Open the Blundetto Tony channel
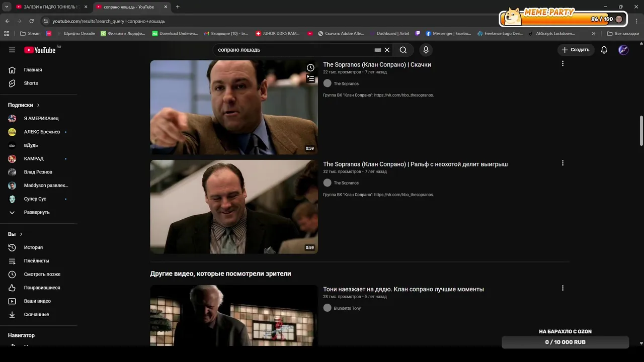Image resolution: width=644 pixels, height=362 pixels. click(x=347, y=308)
